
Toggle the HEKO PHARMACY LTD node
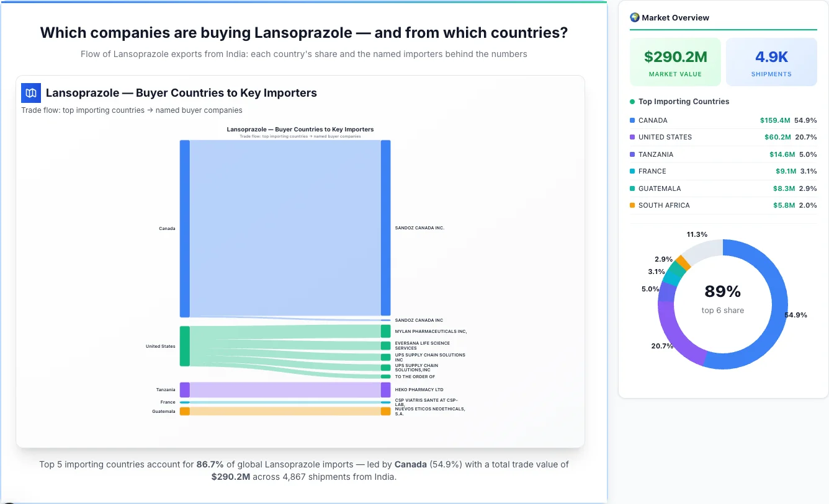click(385, 389)
